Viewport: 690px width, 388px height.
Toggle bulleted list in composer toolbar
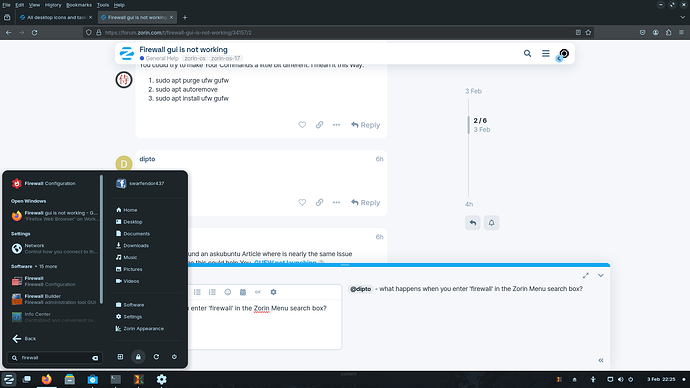pos(197,292)
